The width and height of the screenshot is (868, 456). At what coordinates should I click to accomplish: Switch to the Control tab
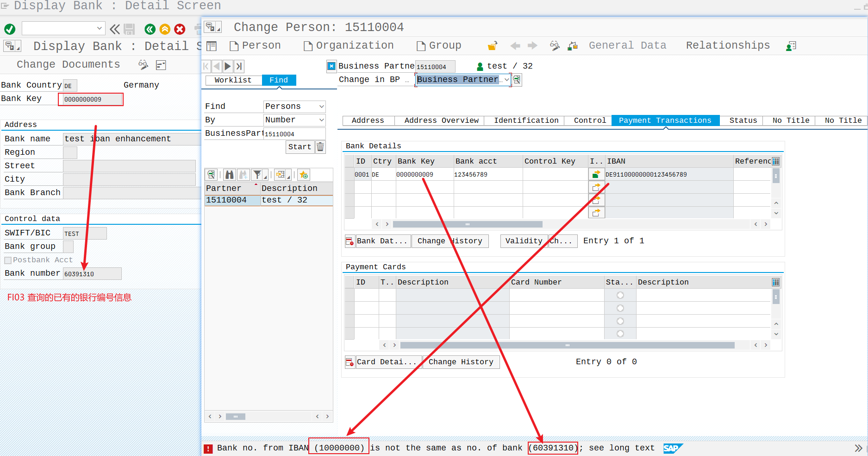[589, 120]
